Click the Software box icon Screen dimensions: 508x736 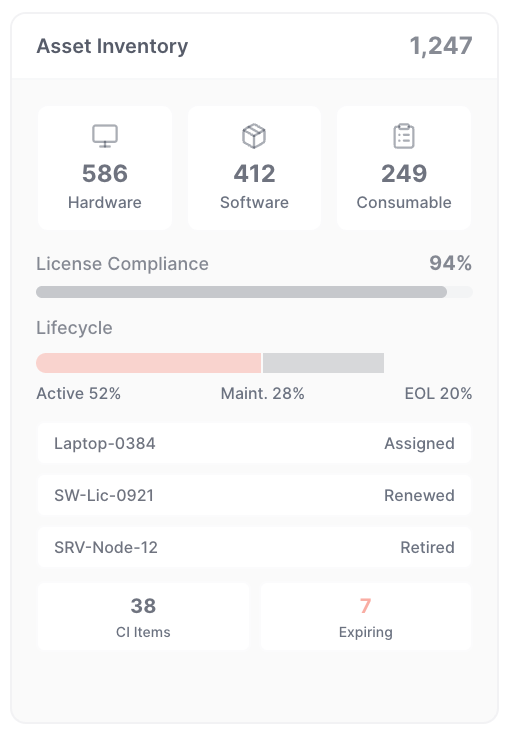coord(254,136)
